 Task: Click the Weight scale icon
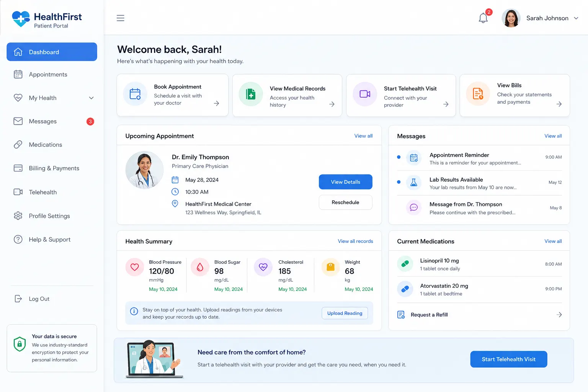coord(330,267)
